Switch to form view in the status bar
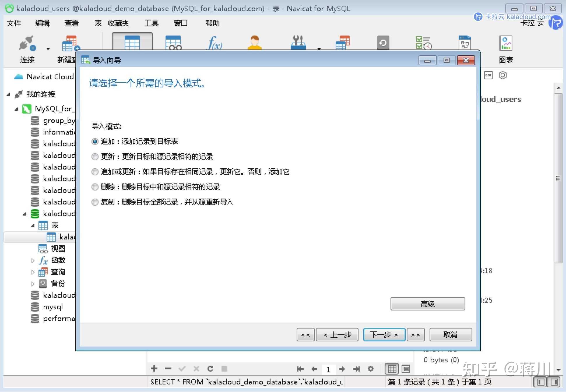This screenshot has width=566, height=392. click(405, 368)
